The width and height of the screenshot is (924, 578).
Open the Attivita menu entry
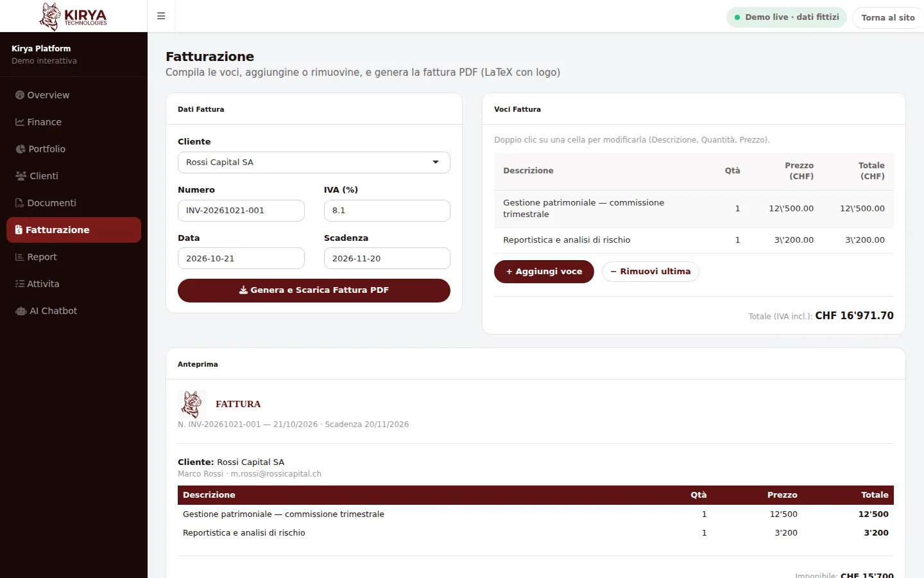tap(74, 284)
